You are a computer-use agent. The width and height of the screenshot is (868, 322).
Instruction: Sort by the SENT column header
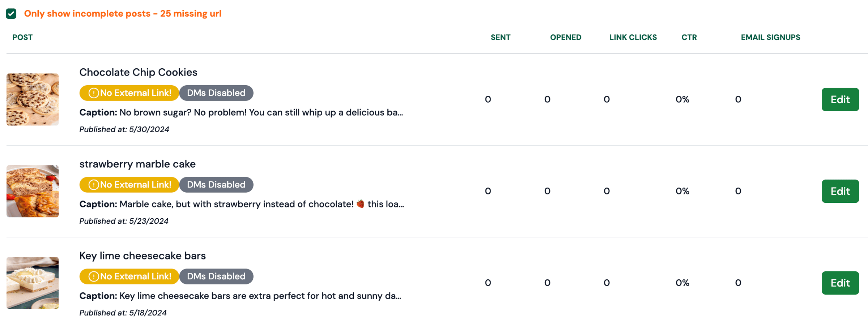[501, 38]
